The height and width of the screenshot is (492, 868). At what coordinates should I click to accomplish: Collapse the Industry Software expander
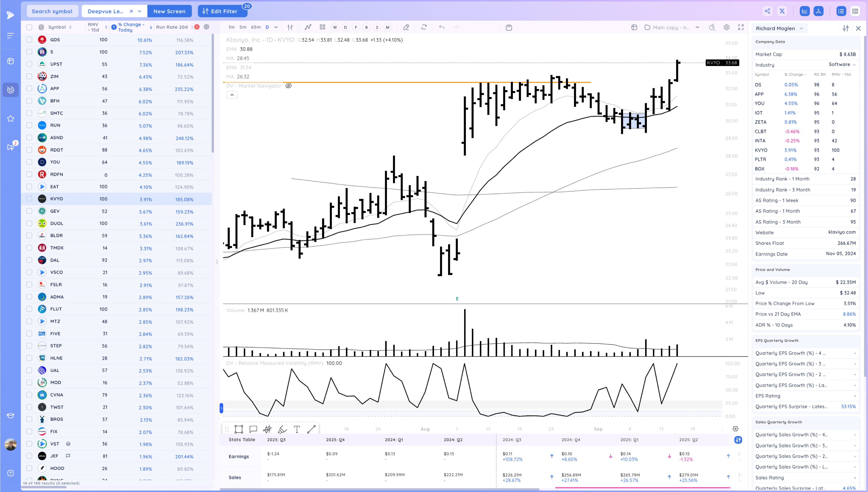(854, 64)
